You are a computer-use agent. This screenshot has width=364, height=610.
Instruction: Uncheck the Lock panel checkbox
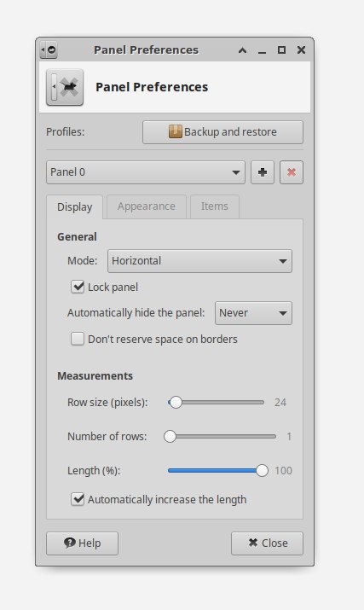[78, 288]
